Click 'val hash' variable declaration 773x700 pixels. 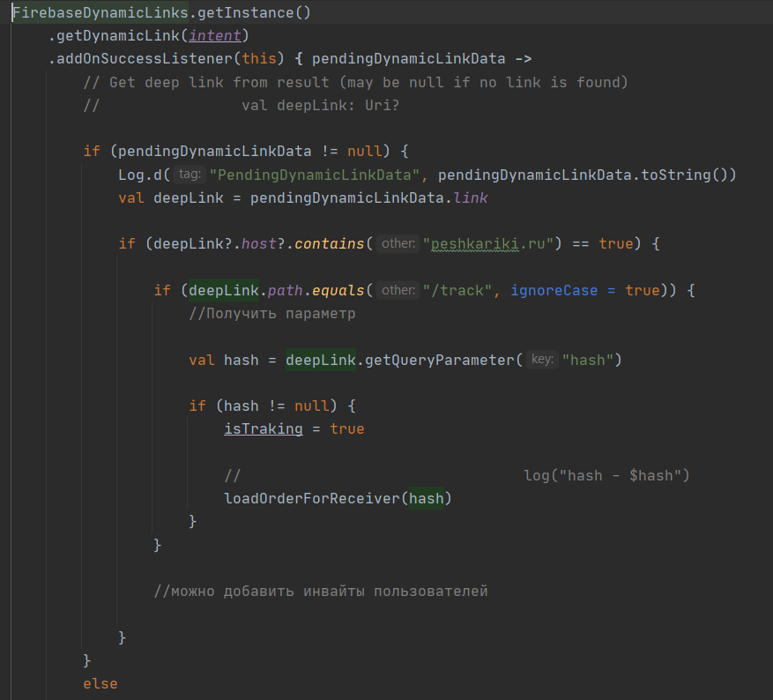[x=224, y=361]
